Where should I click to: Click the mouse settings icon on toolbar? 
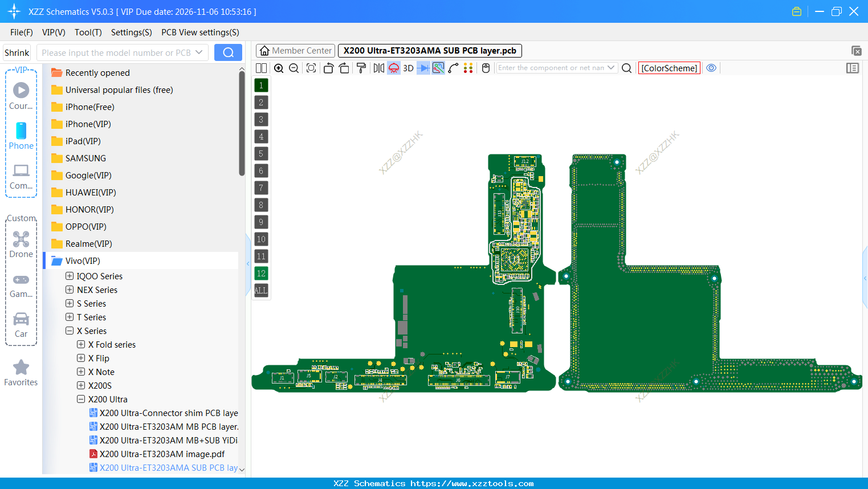485,68
